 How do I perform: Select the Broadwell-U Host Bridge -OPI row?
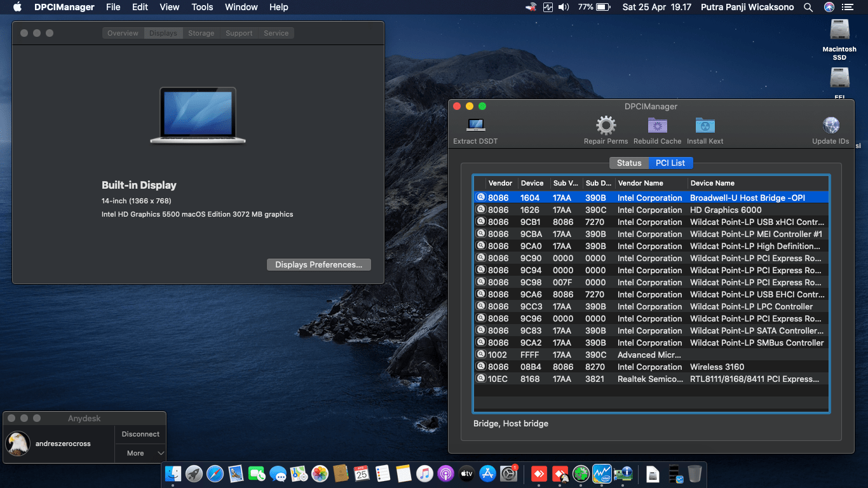pyautogui.click(x=651, y=198)
